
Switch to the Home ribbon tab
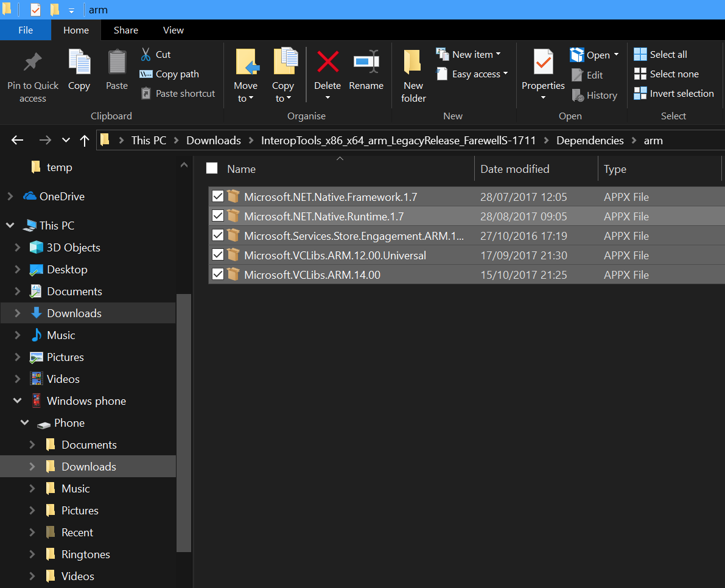point(76,30)
